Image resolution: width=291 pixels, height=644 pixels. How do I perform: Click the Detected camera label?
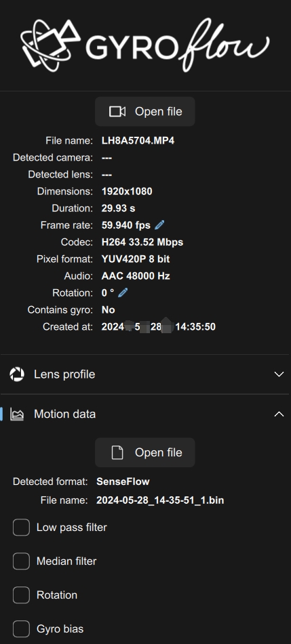(x=53, y=158)
